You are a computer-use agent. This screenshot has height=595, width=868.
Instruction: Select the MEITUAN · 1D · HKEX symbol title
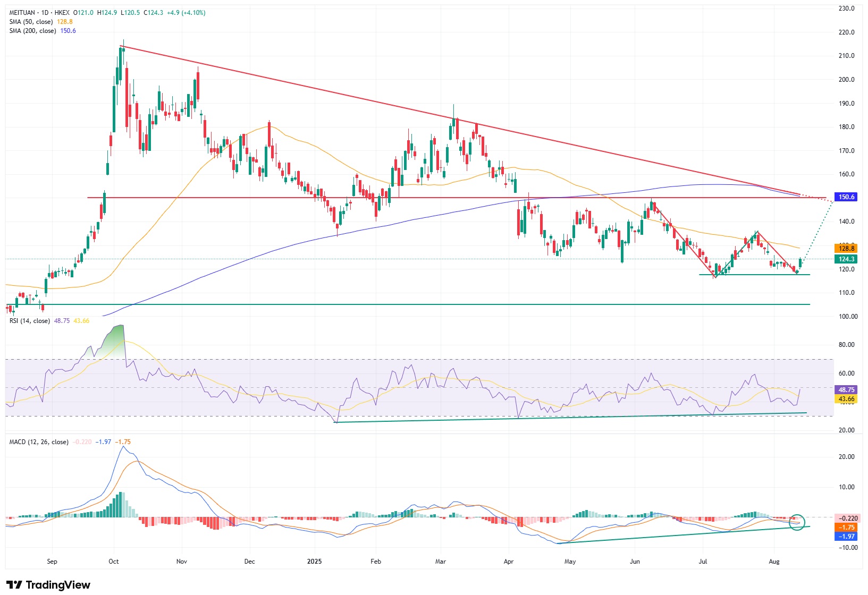click(x=39, y=13)
